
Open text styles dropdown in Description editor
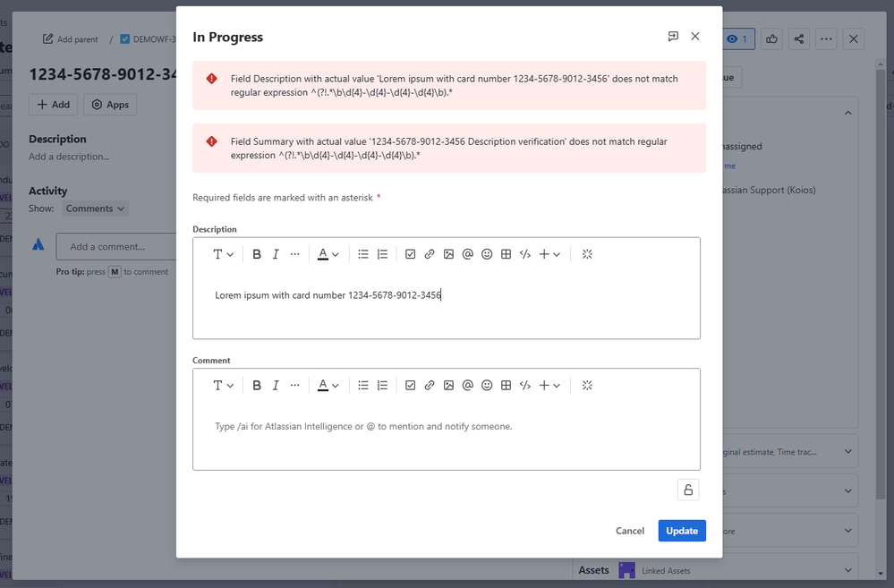pyautogui.click(x=223, y=254)
